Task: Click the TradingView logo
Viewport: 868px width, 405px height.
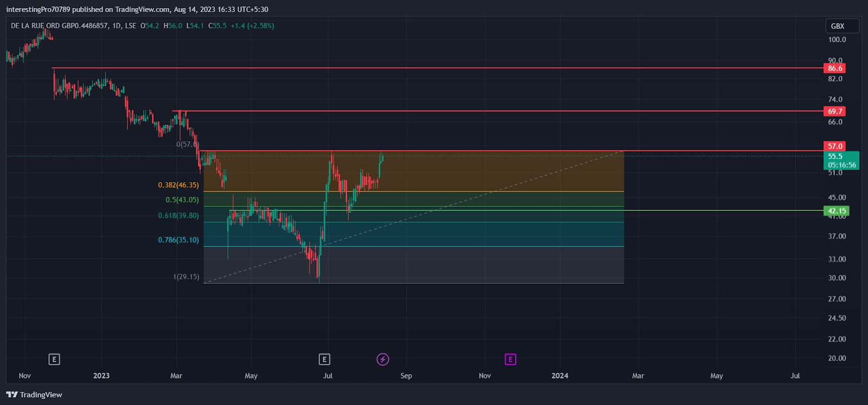Action: tap(34, 395)
